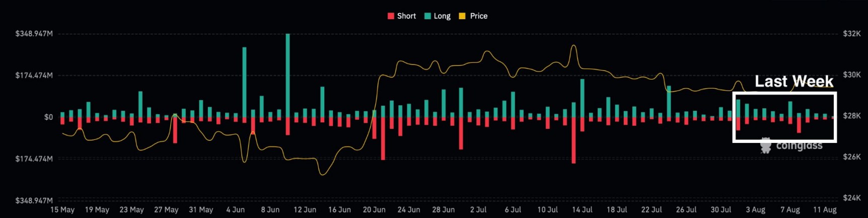The height and width of the screenshot is (218, 868).
Task: Click the red Short legend swatch
Action: tap(391, 16)
